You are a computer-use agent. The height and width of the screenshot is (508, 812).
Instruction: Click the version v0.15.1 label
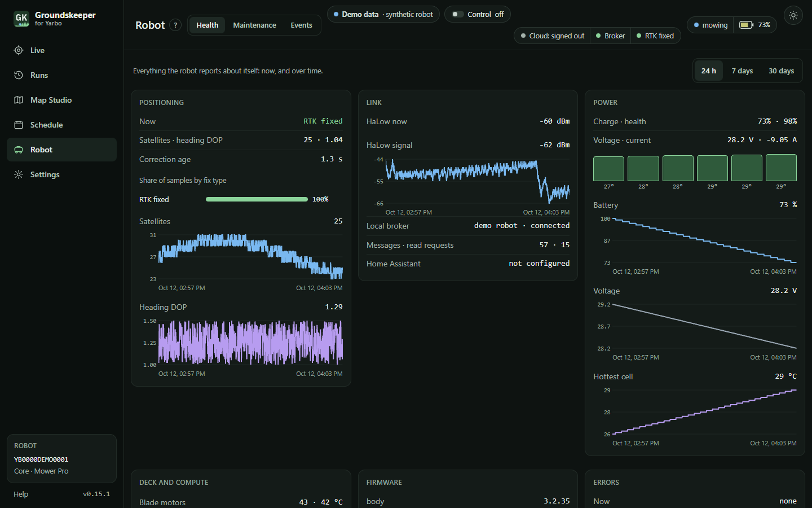coord(96,494)
